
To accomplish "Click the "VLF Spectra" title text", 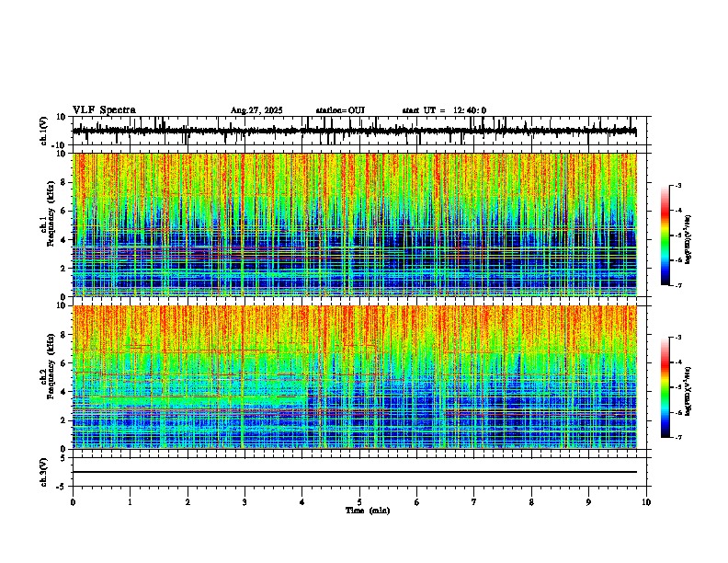I will tap(104, 110).
